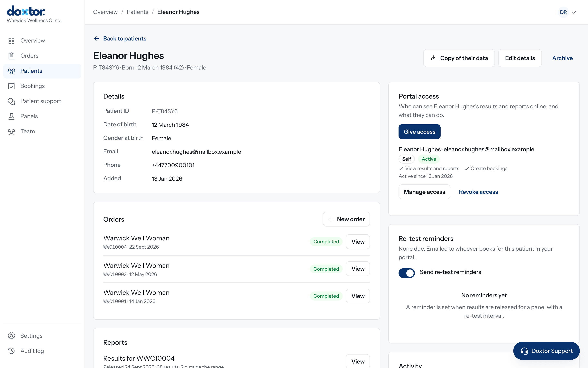Click the Back to patients link text
The image size is (588, 368).
tap(125, 38)
